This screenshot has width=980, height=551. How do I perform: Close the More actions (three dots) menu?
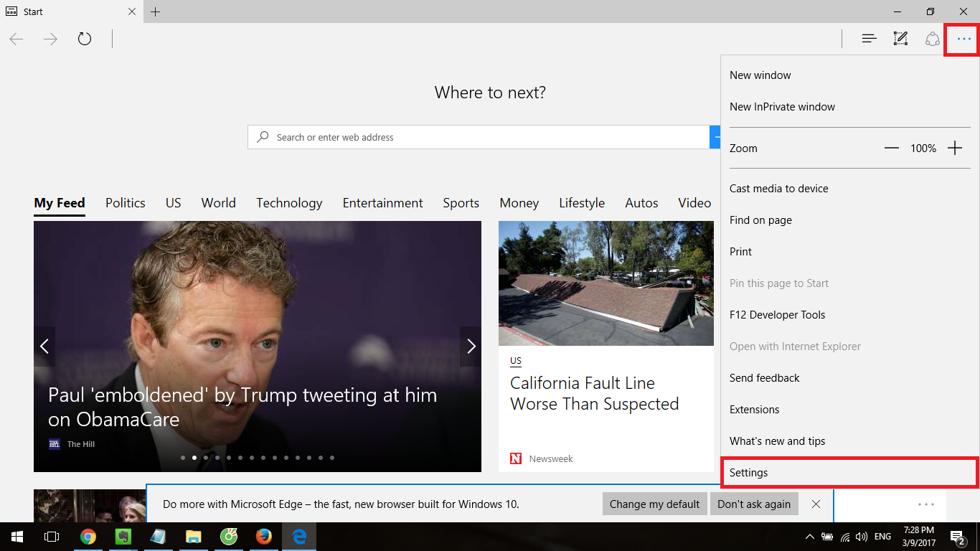[x=963, y=39]
